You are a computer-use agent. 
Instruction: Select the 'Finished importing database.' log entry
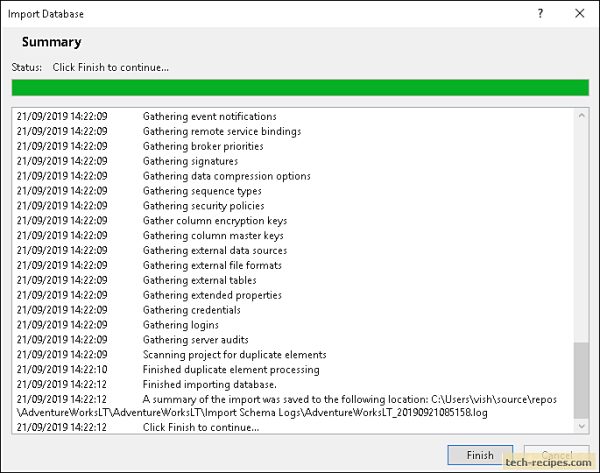pos(209,384)
